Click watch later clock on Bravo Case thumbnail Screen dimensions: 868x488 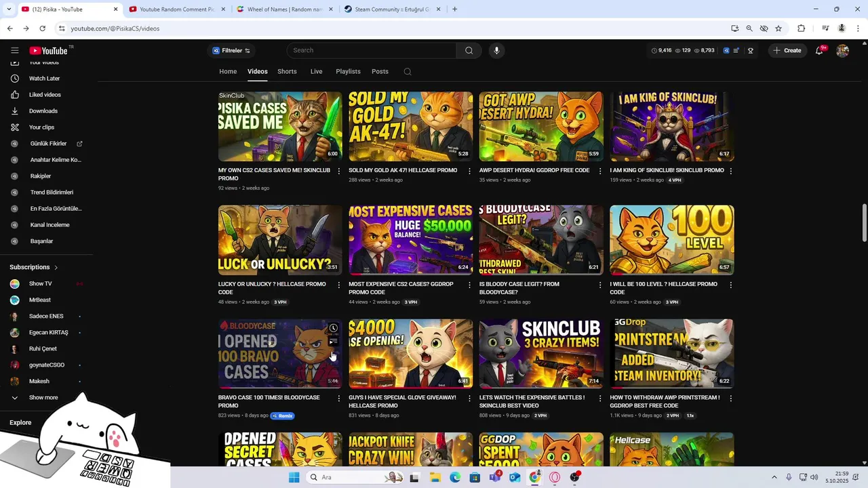[x=333, y=328]
